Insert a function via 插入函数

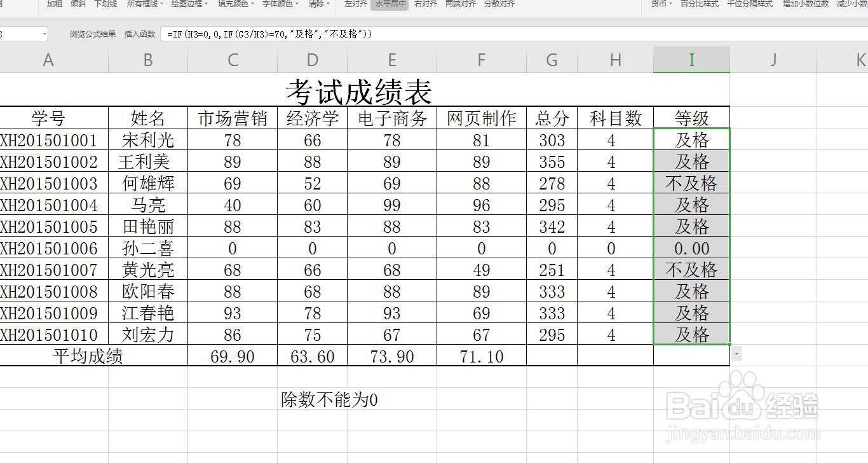point(142,35)
